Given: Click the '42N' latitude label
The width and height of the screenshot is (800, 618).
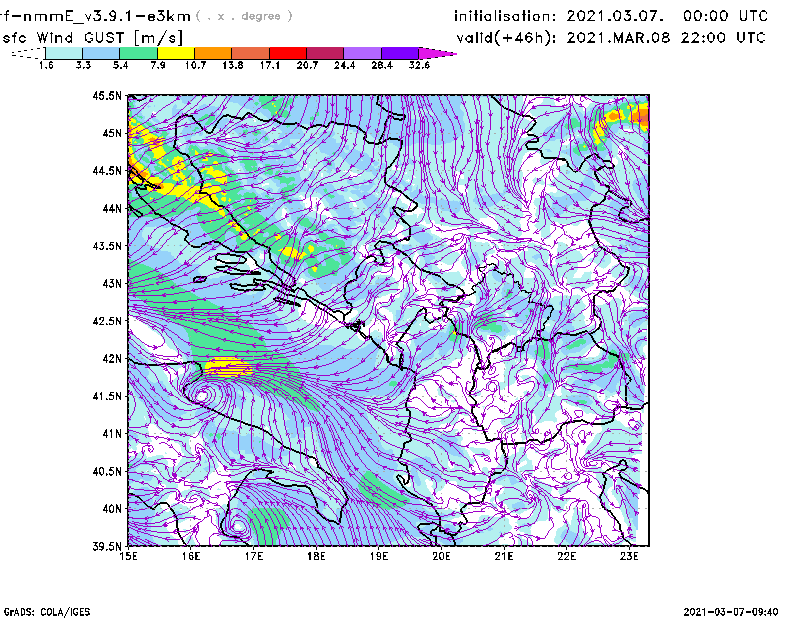Looking at the screenshot, I should click(112, 358).
